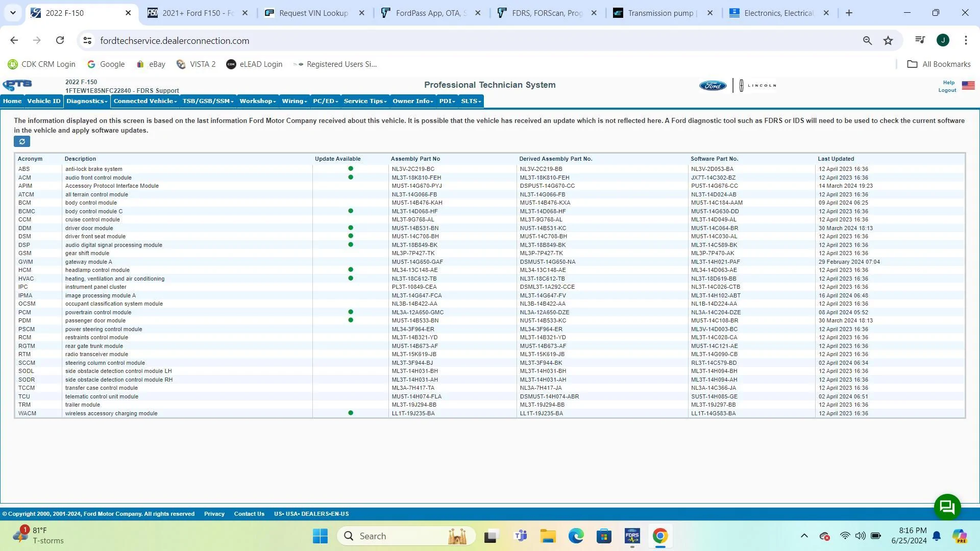The height and width of the screenshot is (551, 980).
Task: Open the Windows Start menu
Action: (x=321, y=536)
